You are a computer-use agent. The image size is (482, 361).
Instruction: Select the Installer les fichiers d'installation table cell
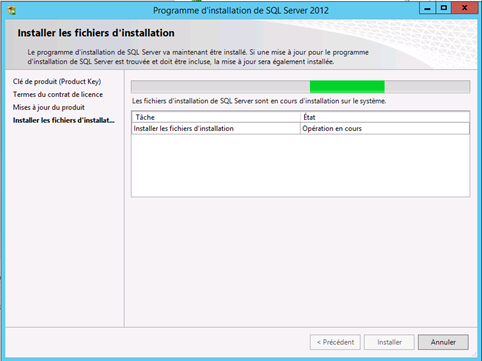click(x=216, y=128)
